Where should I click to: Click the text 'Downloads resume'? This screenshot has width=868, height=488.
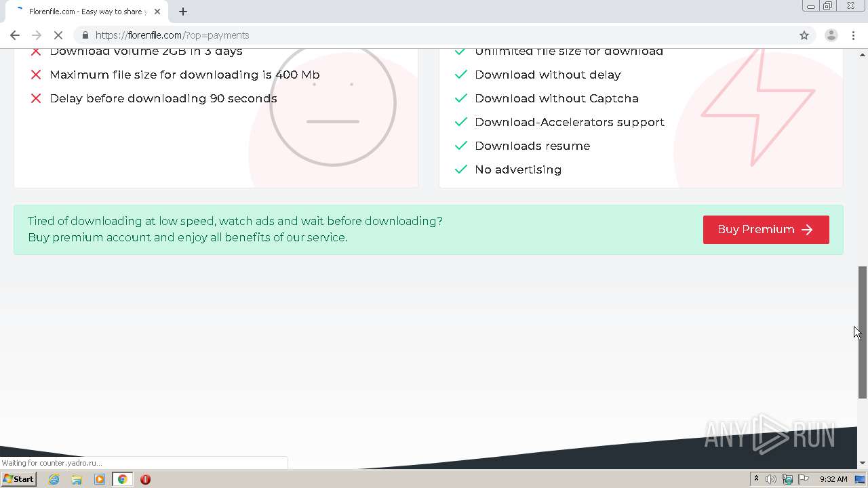[532, 146]
